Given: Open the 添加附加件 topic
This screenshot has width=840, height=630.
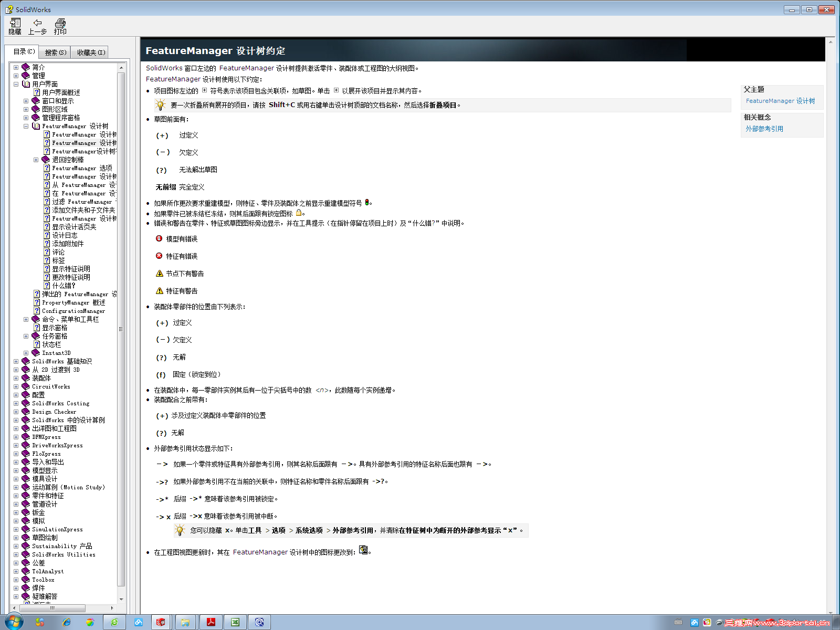Looking at the screenshot, I should 68,244.
